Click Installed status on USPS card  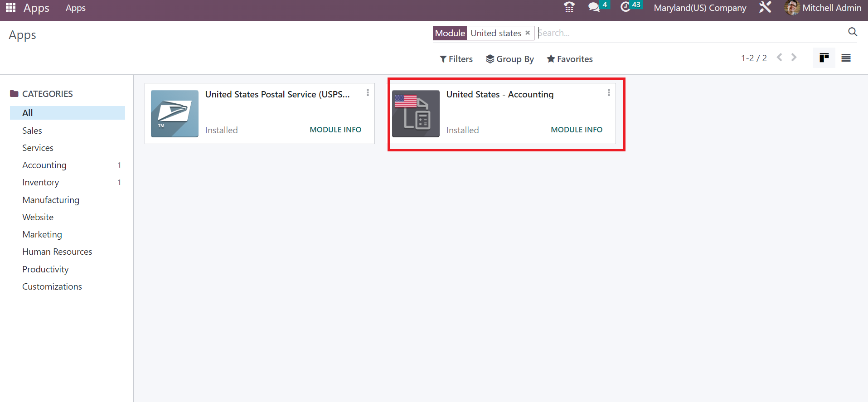point(221,130)
